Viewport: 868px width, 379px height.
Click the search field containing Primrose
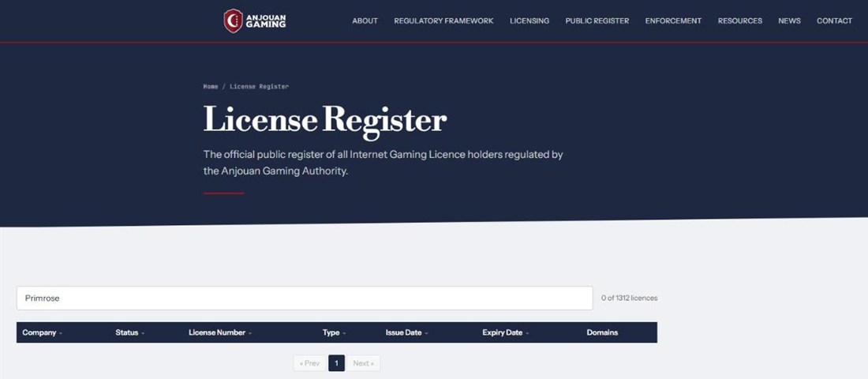(x=305, y=298)
